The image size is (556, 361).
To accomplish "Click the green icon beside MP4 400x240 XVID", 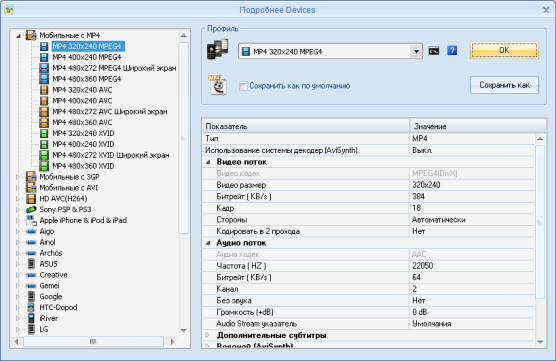I will (44, 145).
